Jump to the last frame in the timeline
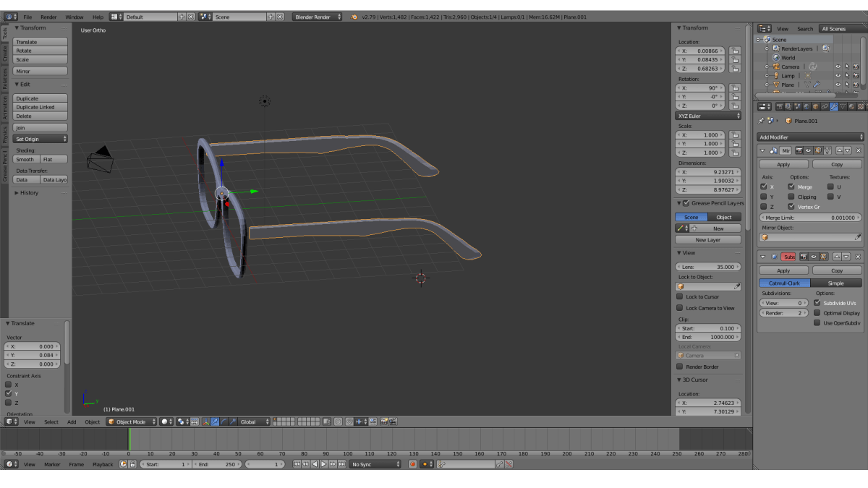868x488 pixels. 341,464
